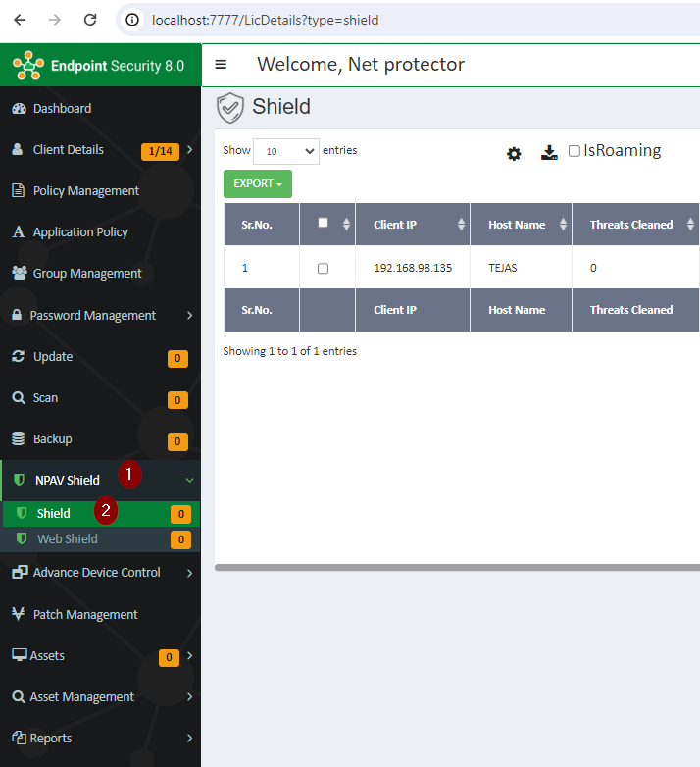This screenshot has width=700, height=767.
Task: Sort table by Threats Cleaned column
Action: (635, 224)
